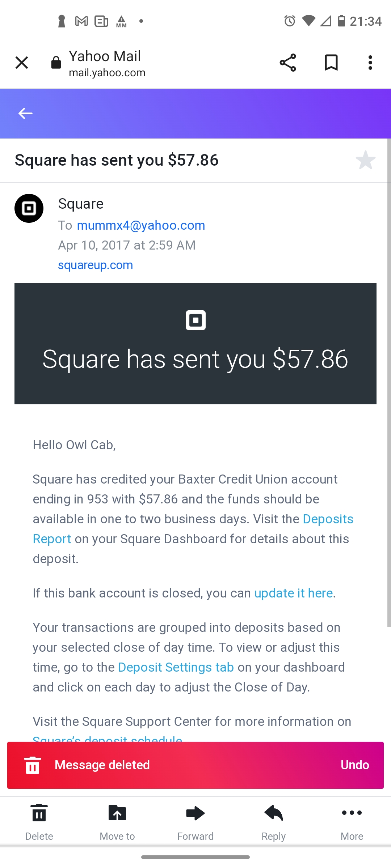Follow the update it here link
Screen dimensions: 391x868
click(294, 593)
